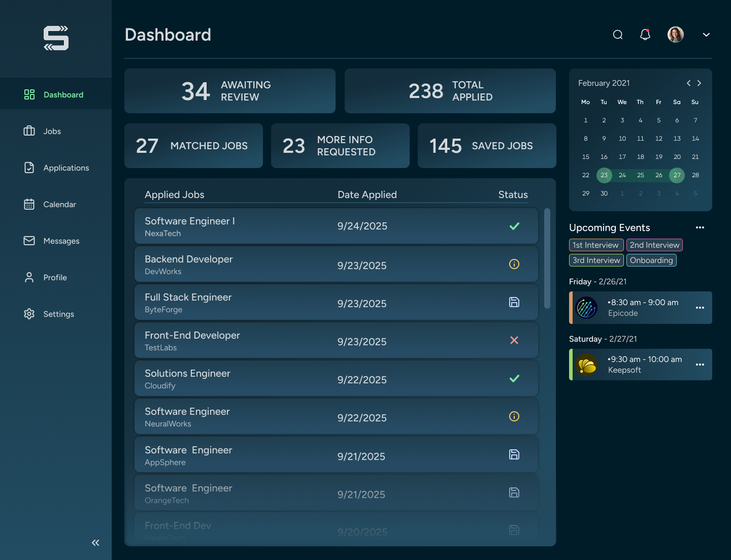Click the user profile avatar
The height and width of the screenshot is (560, 731).
pyautogui.click(x=675, y=35)
